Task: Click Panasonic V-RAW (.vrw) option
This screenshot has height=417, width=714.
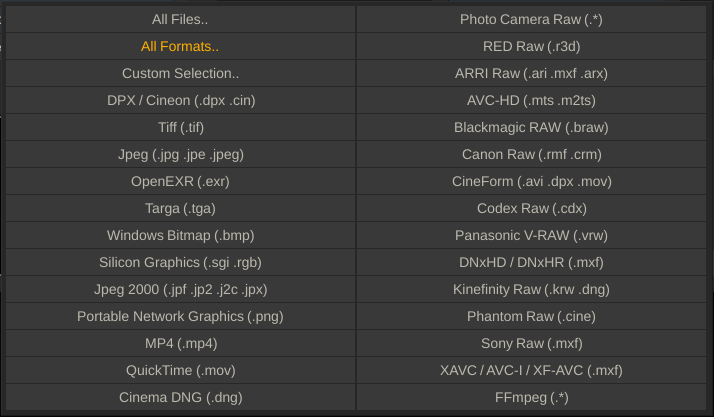Action: tap(531, 235)
